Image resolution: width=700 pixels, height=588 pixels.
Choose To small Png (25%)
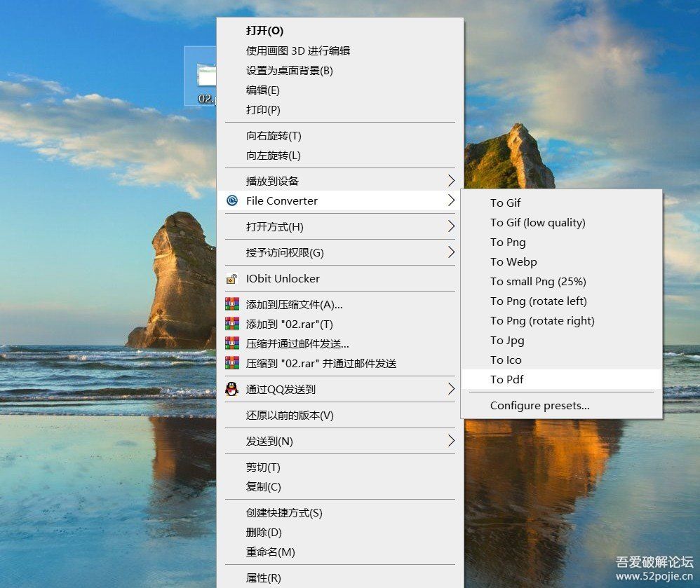538,281
